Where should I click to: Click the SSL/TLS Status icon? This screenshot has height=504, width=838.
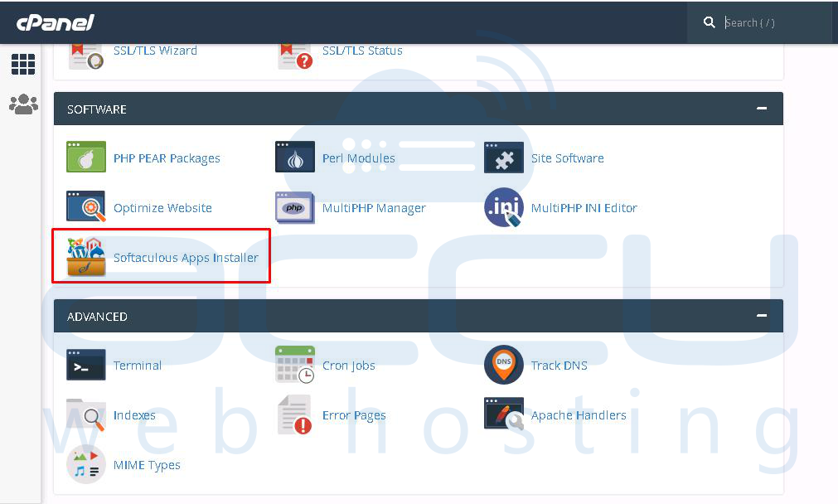tap(294, 55)
